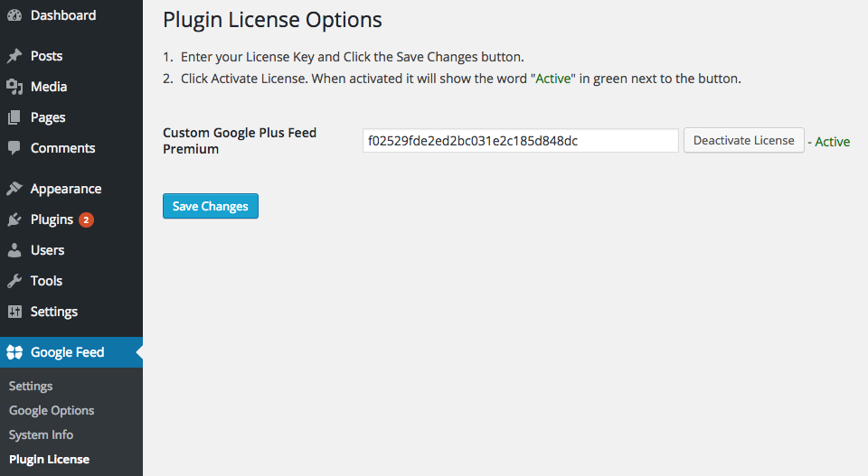
Task: Click the Comments speech bubble icon
Action: pyautogui.click(x=14, y=147)
